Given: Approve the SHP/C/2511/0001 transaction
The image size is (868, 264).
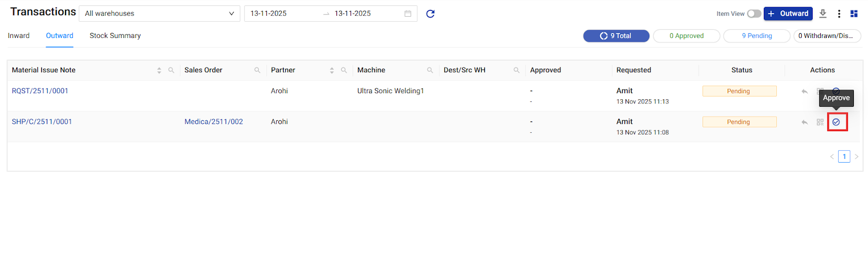Looking at the screenshot, I should click(x=836, y=122).
